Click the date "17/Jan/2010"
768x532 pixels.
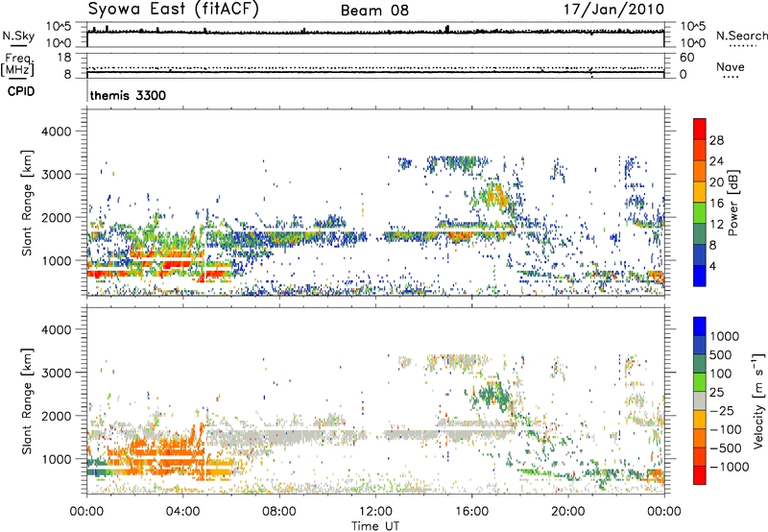click(x=613, y=10)
